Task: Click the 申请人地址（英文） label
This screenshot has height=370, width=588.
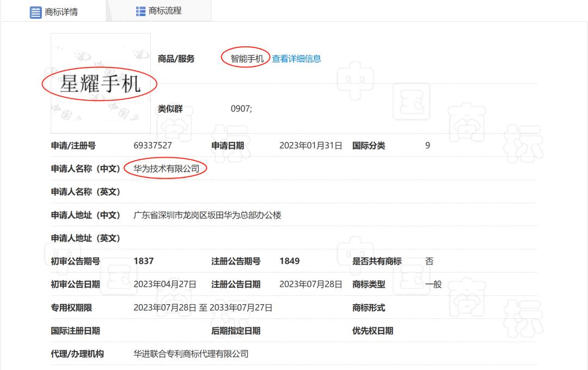Action: tap(85, 238)
